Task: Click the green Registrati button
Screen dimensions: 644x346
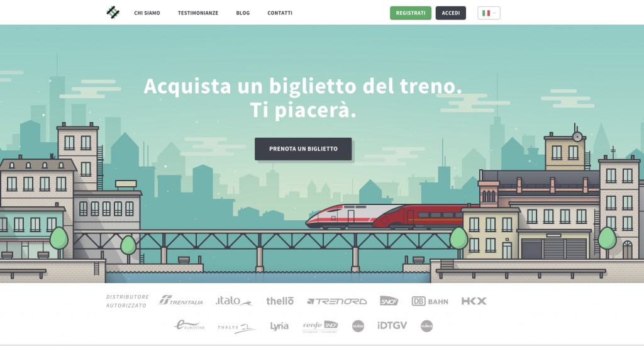Action: point(411,13)
